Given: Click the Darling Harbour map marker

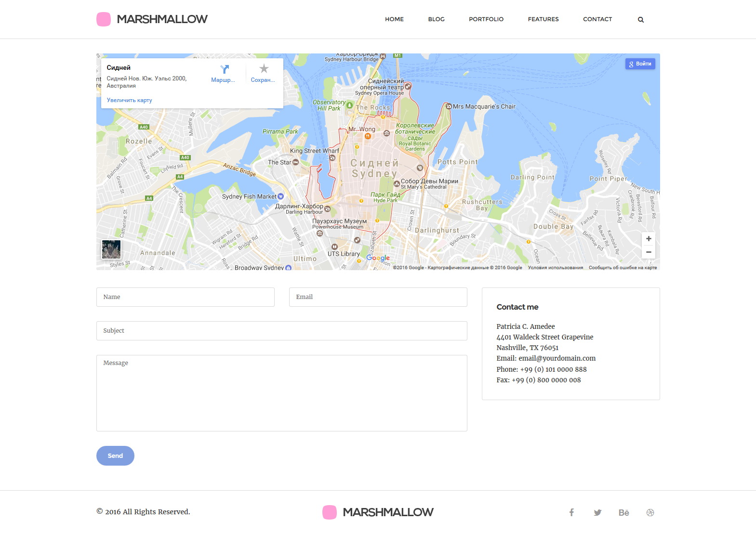Looking at the screenshot, I should [328, 209].
